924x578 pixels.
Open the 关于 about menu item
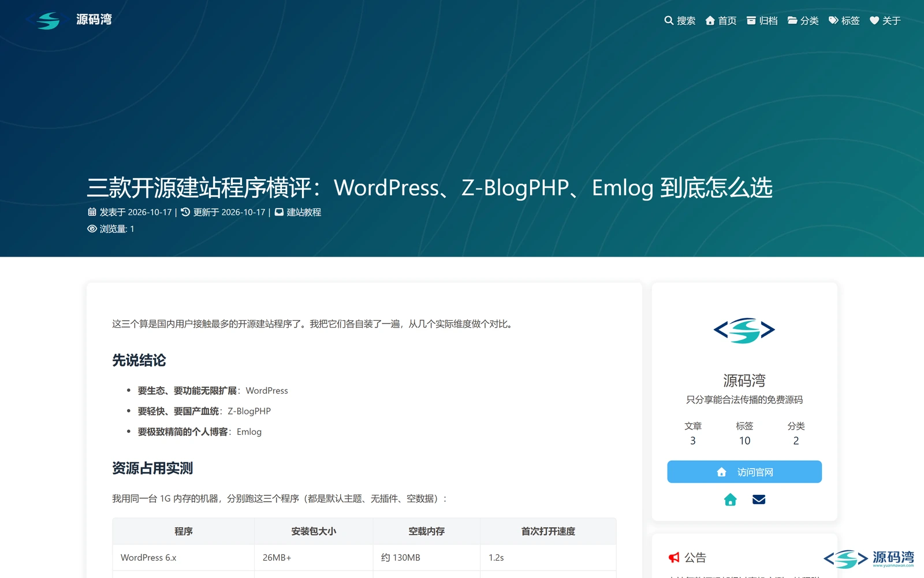pyautogui.click(x=885, y=21)
